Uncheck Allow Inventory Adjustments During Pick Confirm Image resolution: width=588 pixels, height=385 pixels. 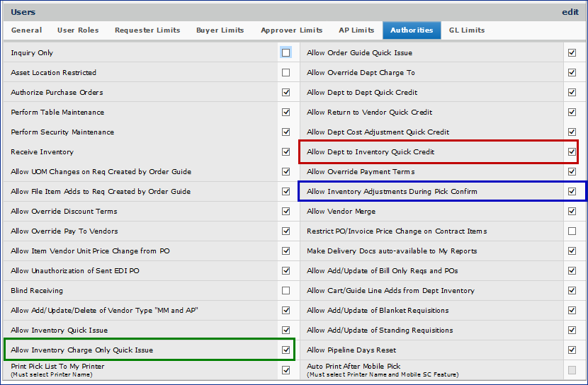[x=572, y=191]
